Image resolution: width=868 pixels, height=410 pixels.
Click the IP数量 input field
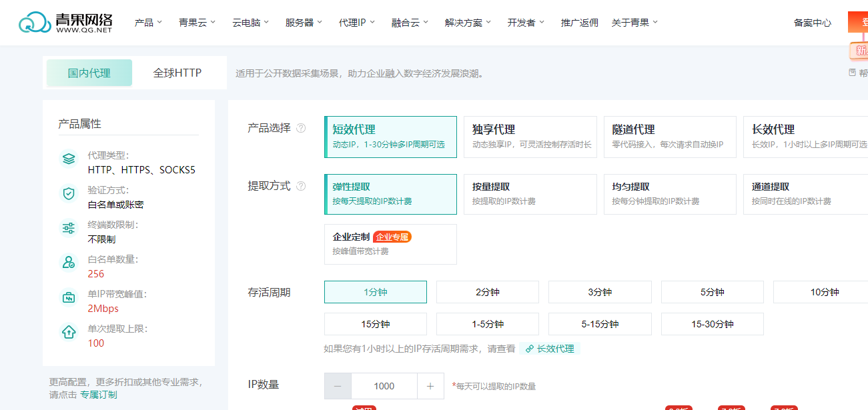coord(384,386)
